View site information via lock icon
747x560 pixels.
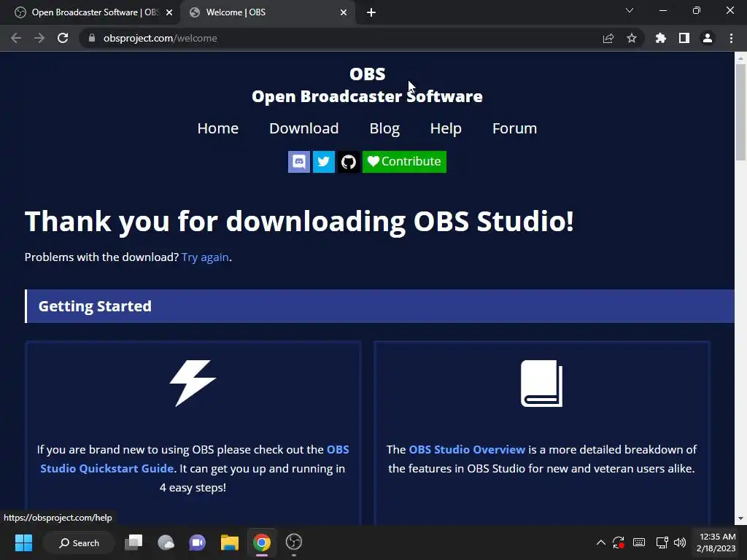[x=92, y=38]
